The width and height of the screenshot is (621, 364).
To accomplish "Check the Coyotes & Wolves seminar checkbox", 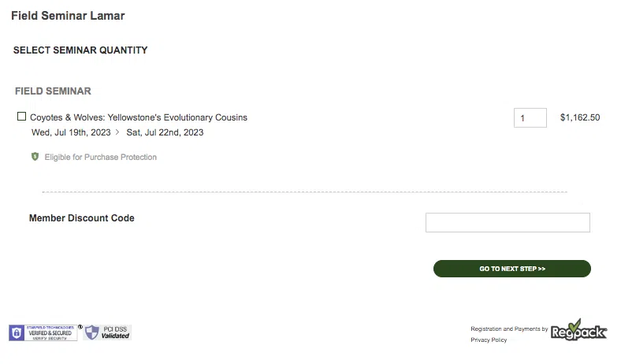I will [x=22, y=117].
